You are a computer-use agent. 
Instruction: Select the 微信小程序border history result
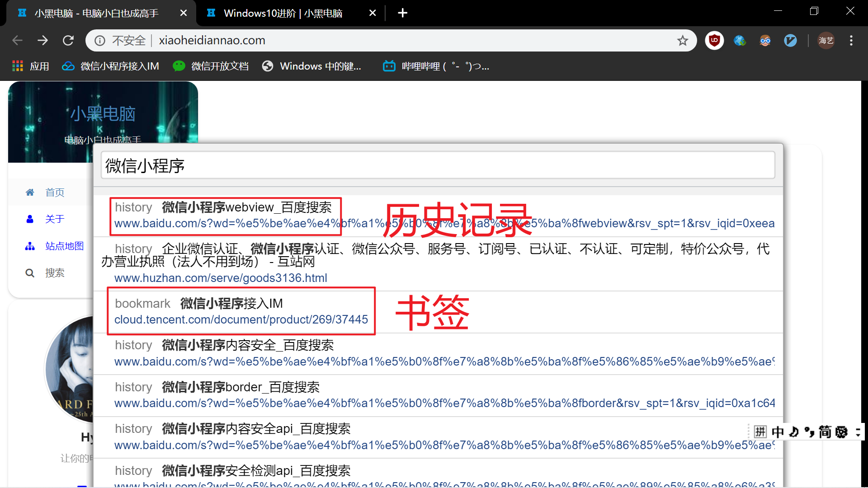click(241, 387)
